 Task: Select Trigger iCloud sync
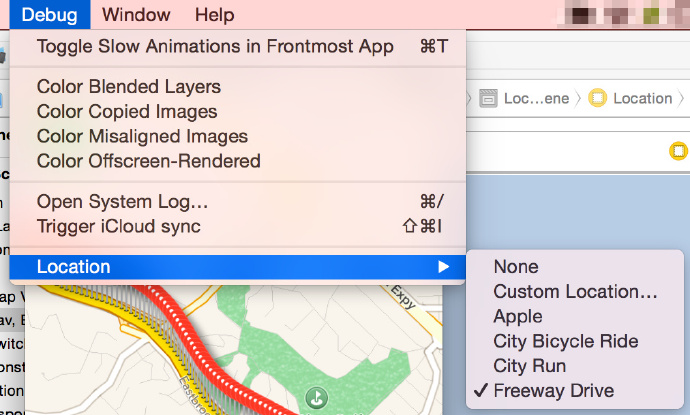click(119, 226)
